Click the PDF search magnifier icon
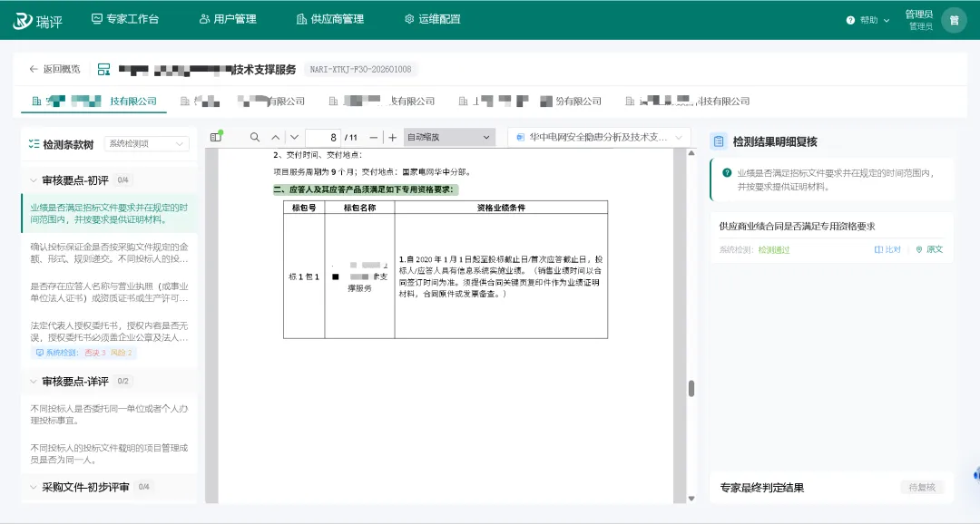The image size is (980, 524). (x=254, y=138)
